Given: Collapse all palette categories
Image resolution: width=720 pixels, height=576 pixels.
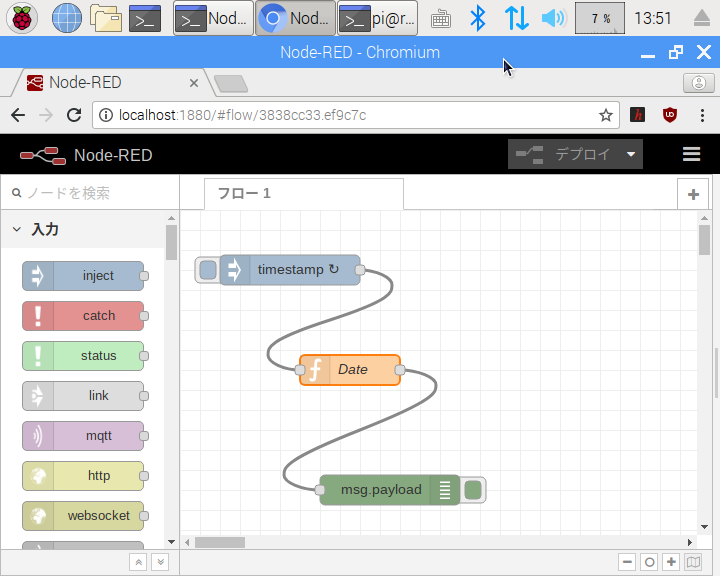Looking at the screenshot, I should pos(139,563).
